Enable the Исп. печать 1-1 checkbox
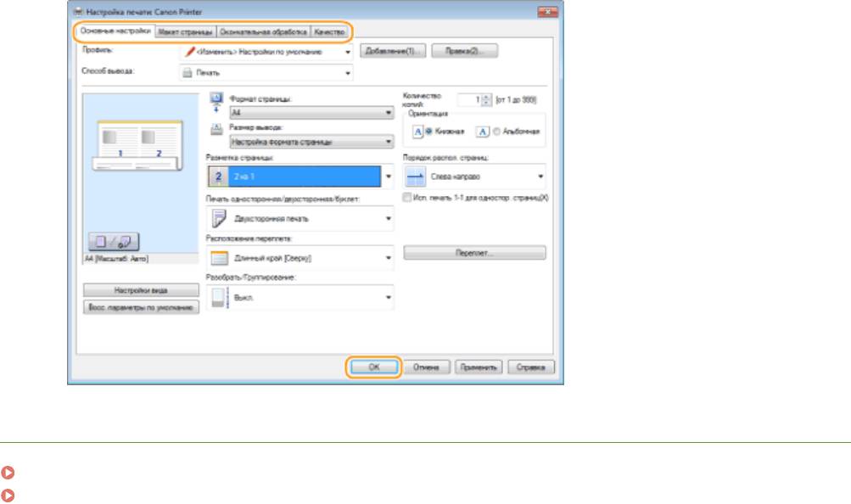The width and height of the screenshot is (851, 504). point(407,197)
